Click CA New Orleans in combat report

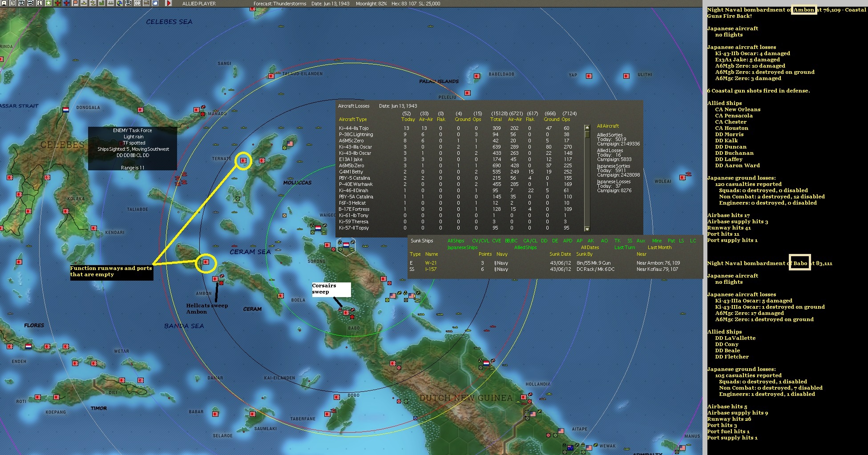(738, 109)
